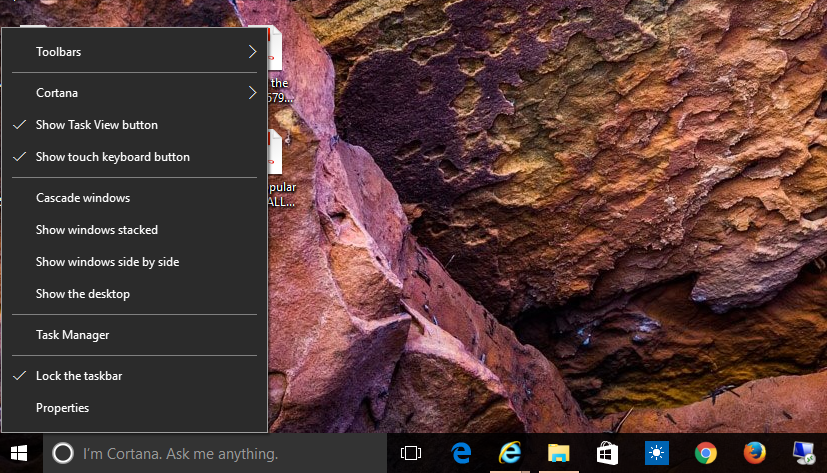Launch Microsoft Edge from the taskbar
The image size is (827, 473).
coord(461,453)
